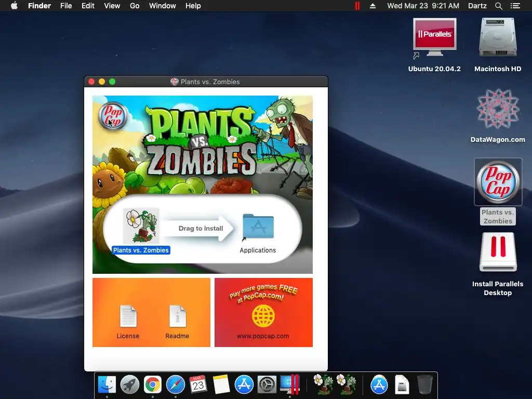532x399 pixels.
Task: Click the Applications folder shortcut icon
Action: tap(258, 227)
